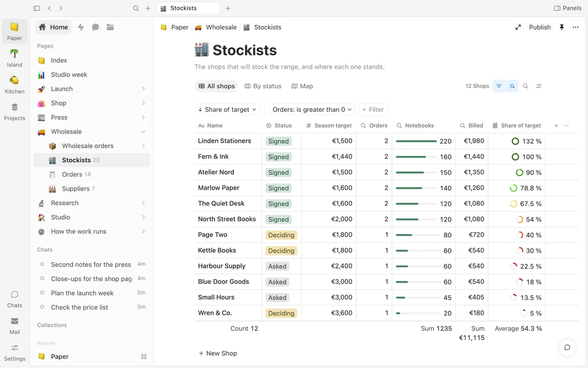The height and width of the screenshot is (368, 588).
Task: Expand the Press page
Action: tap(143, 117)
